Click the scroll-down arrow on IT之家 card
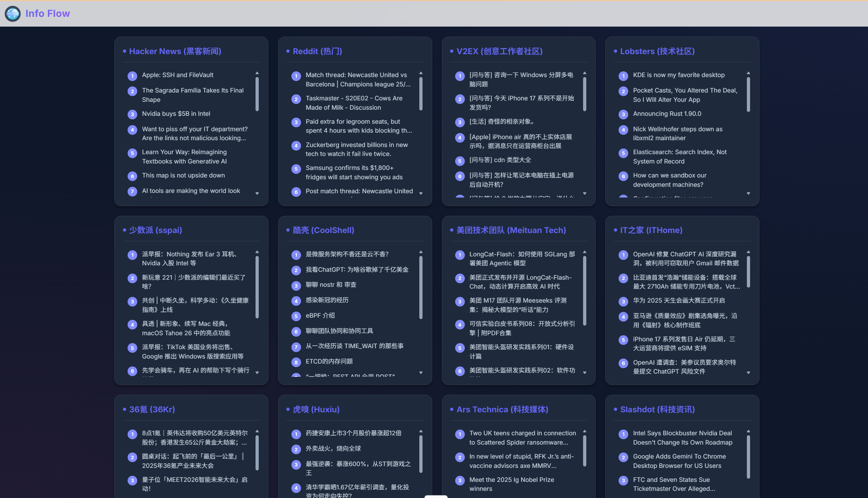The width and height of the screenshot is (868, 498). coord(748,373)
